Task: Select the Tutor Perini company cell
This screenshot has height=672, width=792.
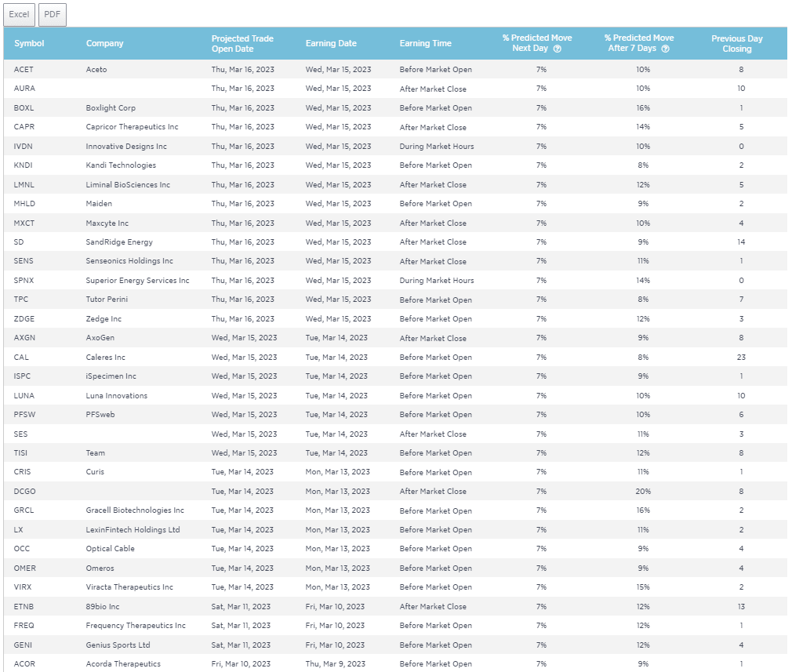Action: coord(107,300)
